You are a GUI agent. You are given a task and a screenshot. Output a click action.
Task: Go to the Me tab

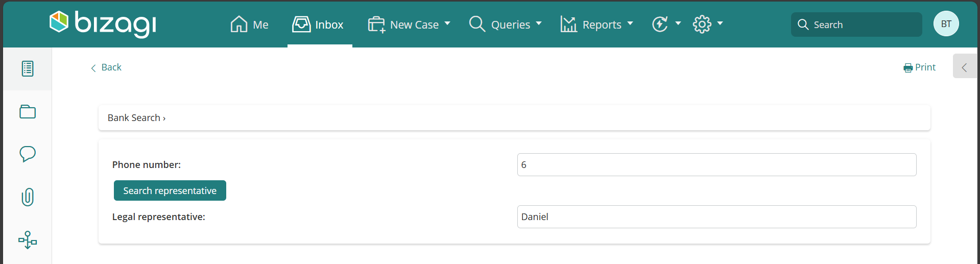click(x=249, y=25)
